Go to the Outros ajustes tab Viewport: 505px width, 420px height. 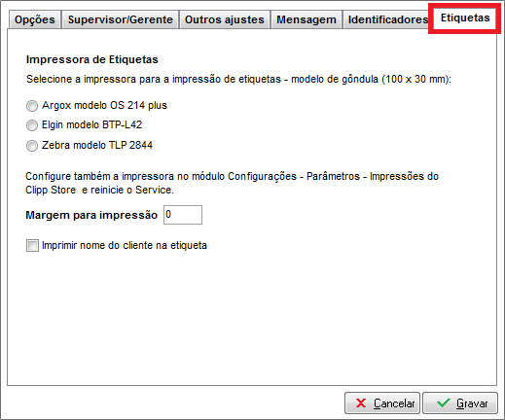click(225, 19)
